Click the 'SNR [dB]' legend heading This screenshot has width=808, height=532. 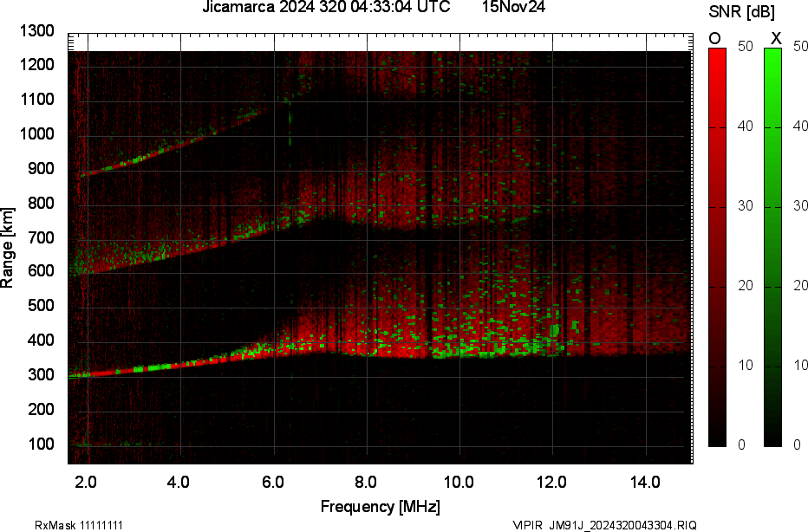(x=741, y=12)
